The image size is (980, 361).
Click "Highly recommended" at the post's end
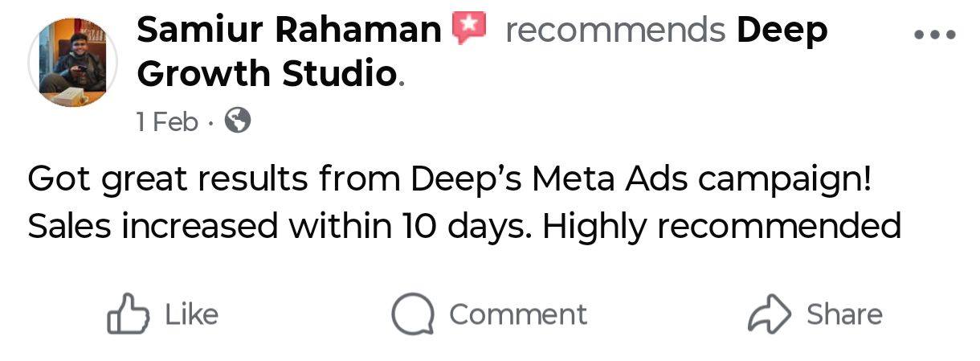[x=721, y=227]
